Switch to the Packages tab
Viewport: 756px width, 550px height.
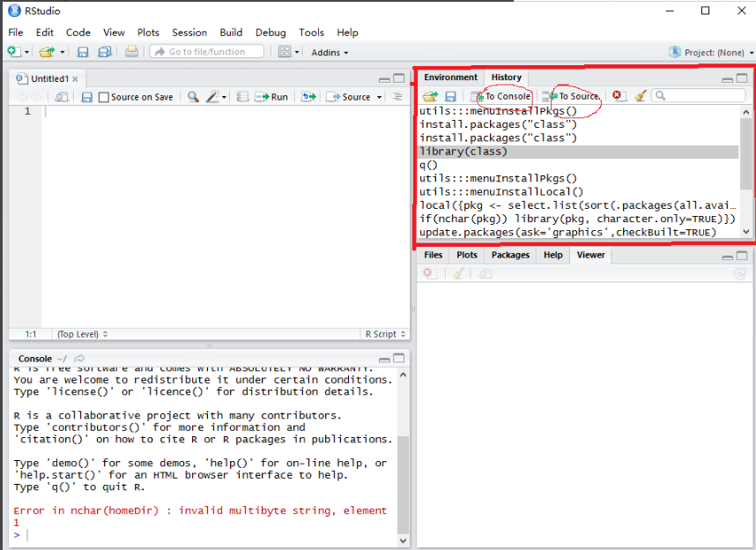coord(510,255)
